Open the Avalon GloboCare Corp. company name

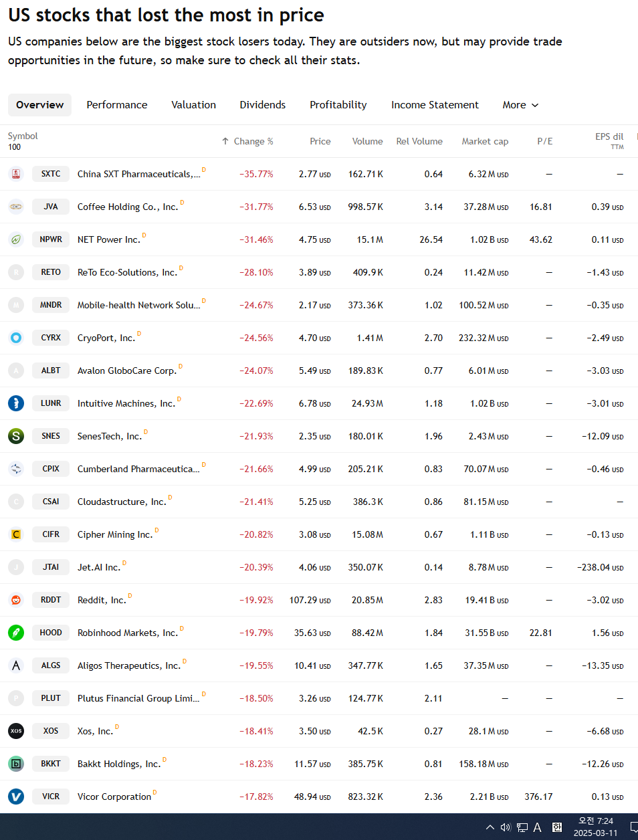127,371
